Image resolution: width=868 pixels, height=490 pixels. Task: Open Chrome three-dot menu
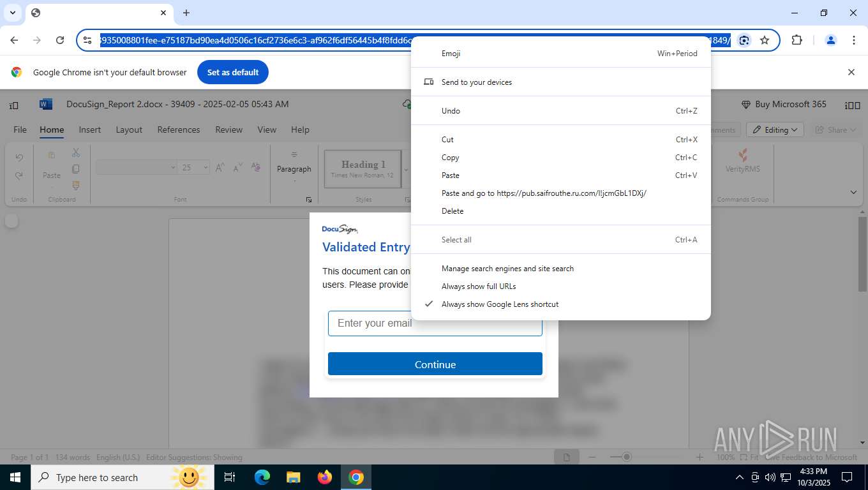coord(854,40)
